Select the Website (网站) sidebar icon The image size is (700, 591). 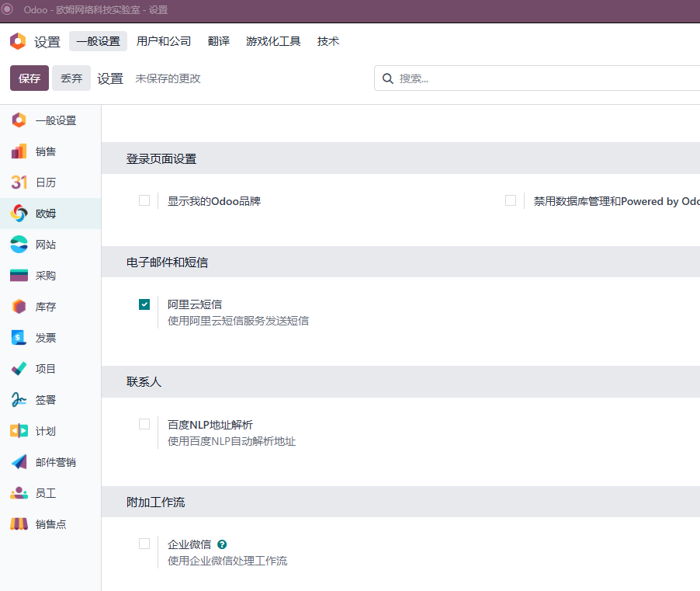[x=19, y=245]
